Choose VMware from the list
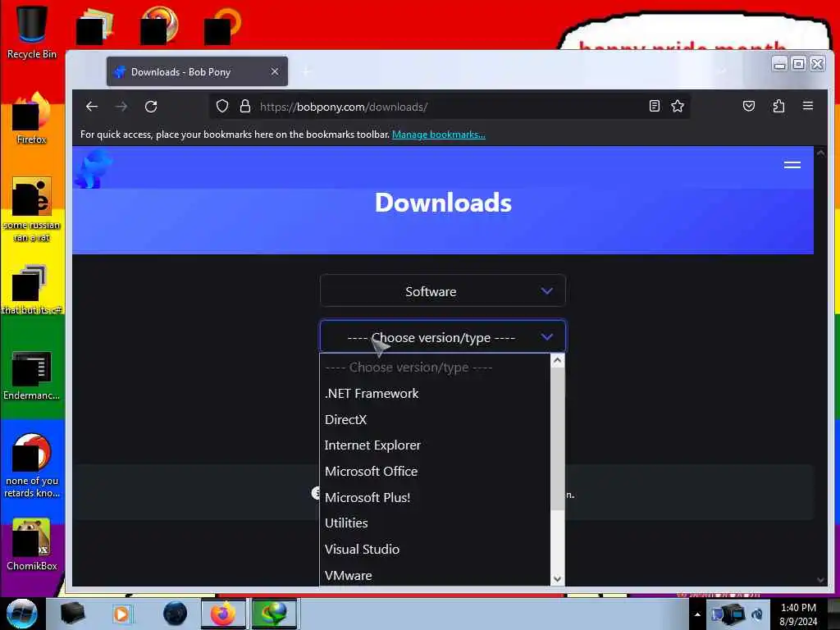The height and width of the screenshot is (630, 840). [x=435, y=575]
